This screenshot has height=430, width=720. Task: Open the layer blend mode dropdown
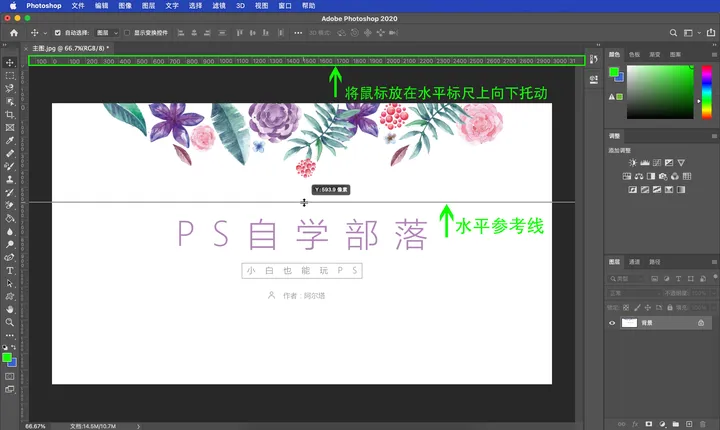[635, 293]
